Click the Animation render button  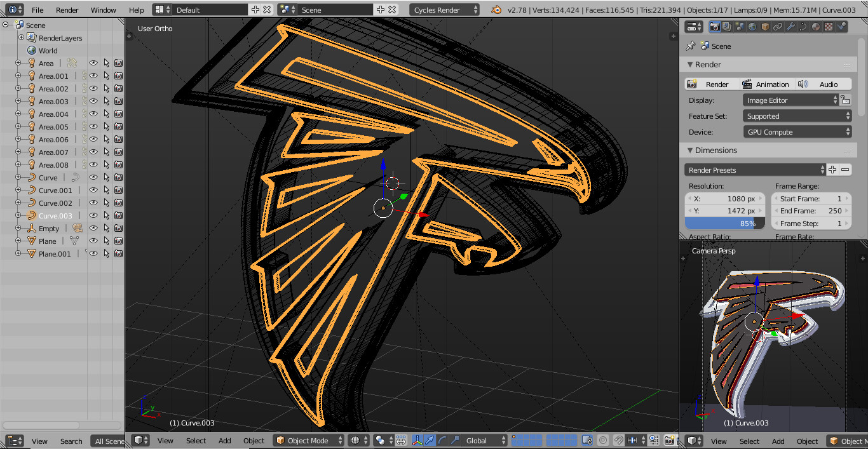point(766,84)
